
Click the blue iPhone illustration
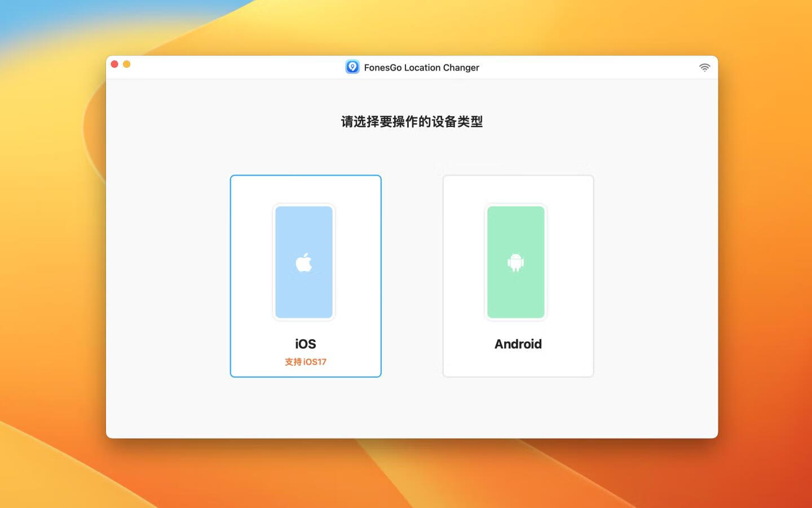(x=304, y=262)
